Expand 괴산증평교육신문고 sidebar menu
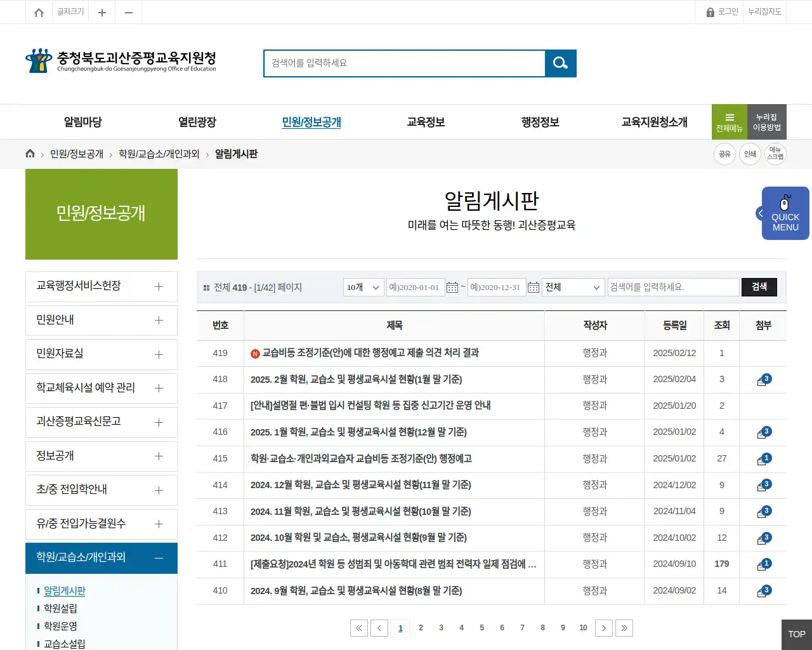812x650 pixels. coord(101,422)
